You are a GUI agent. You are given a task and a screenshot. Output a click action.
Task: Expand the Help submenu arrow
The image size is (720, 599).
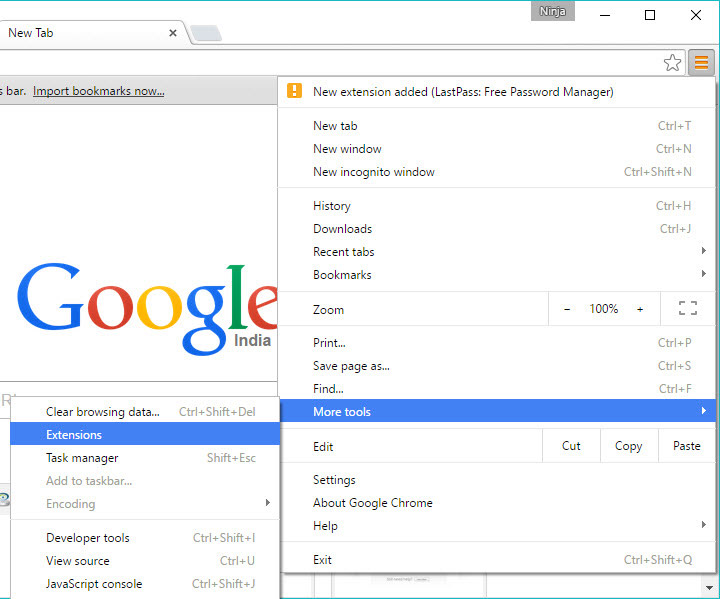coord(703,525)
